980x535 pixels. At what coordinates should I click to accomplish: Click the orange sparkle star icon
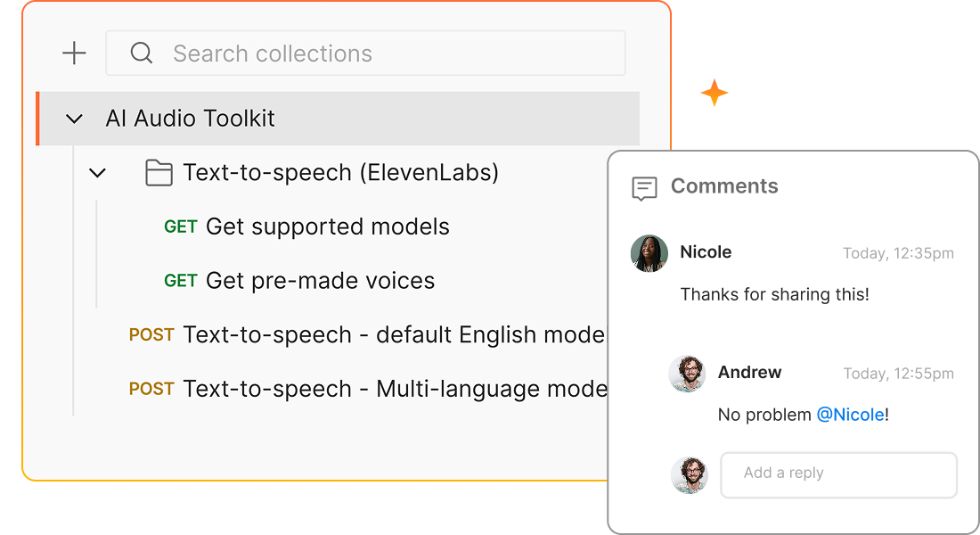714,93
